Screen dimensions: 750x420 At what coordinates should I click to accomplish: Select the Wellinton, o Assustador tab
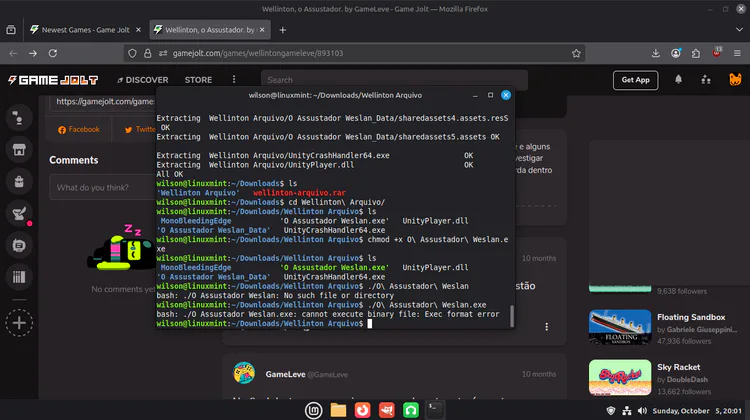[210, 30]
